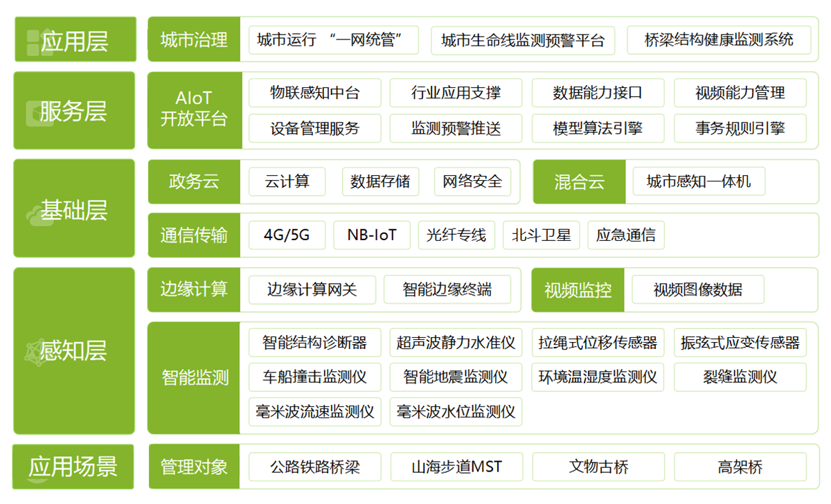Screen dimensions: 831x504
Task: Click the 应用场景 label
Action: (73, 467)
